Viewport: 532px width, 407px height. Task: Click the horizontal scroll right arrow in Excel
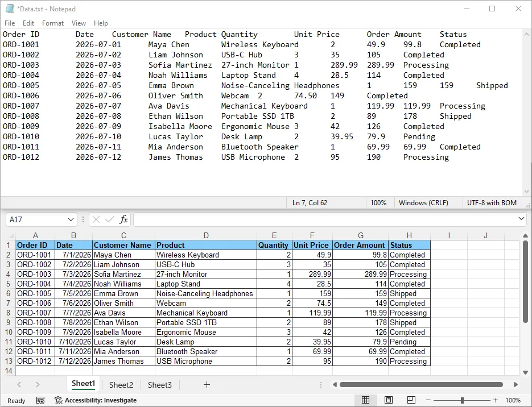[515, 385]
